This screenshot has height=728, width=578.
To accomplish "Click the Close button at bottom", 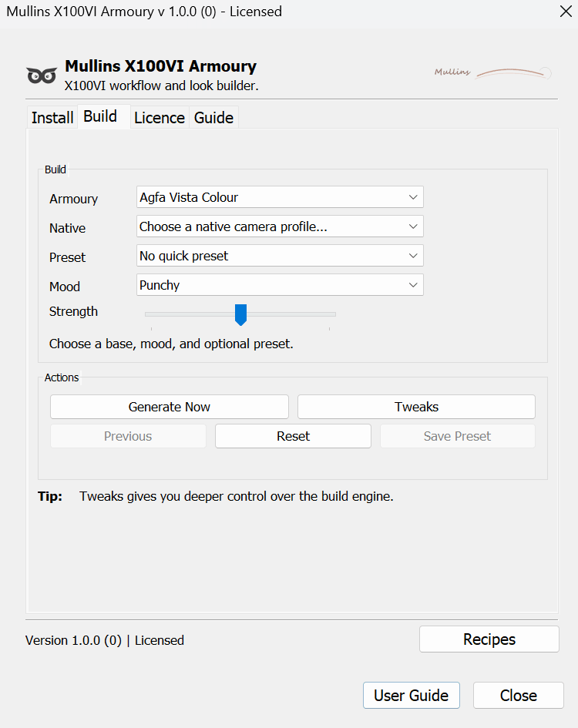I will tap(519, 695).
